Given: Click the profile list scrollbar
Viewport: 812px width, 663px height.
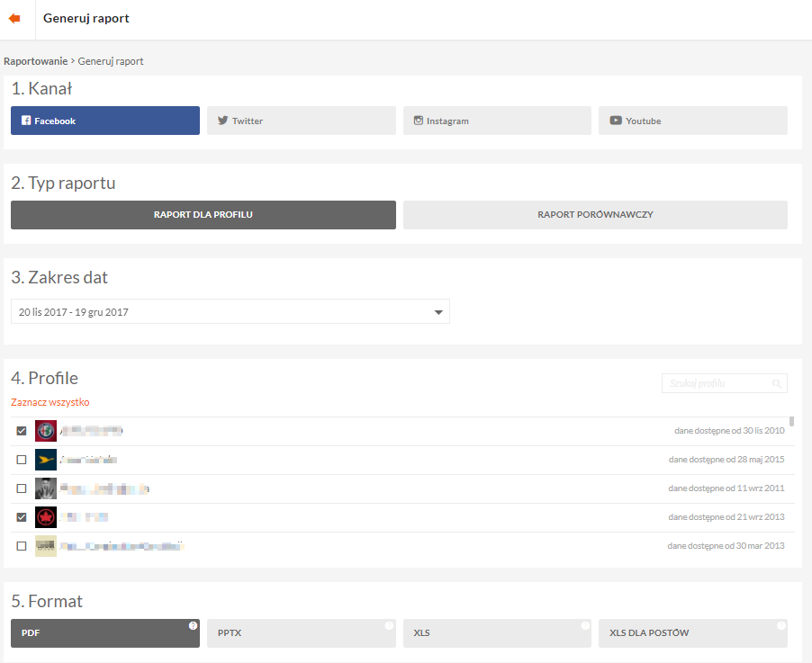Looking at the screenshot, I should pos(791,421).
